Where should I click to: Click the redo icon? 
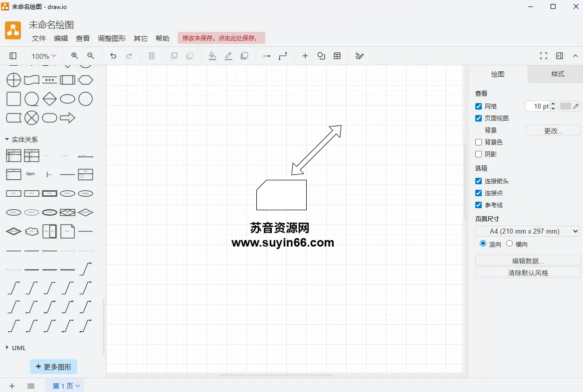pos(129,56)
